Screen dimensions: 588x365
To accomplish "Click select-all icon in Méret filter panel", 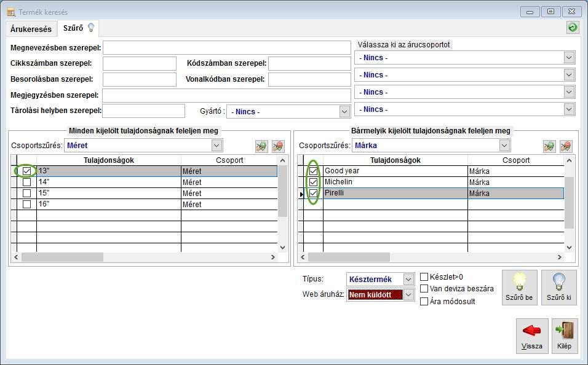I will (x=261, y=146).
